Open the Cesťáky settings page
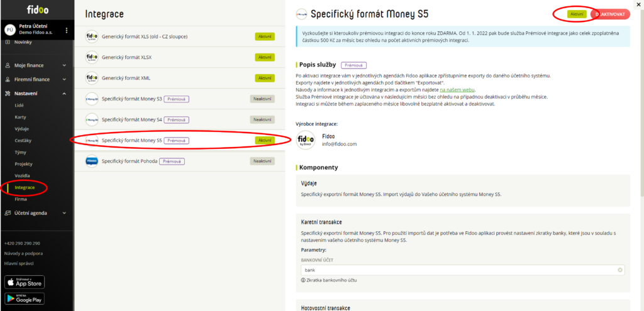Viewport: 644px width, 311px height. (x=23, y=141)
